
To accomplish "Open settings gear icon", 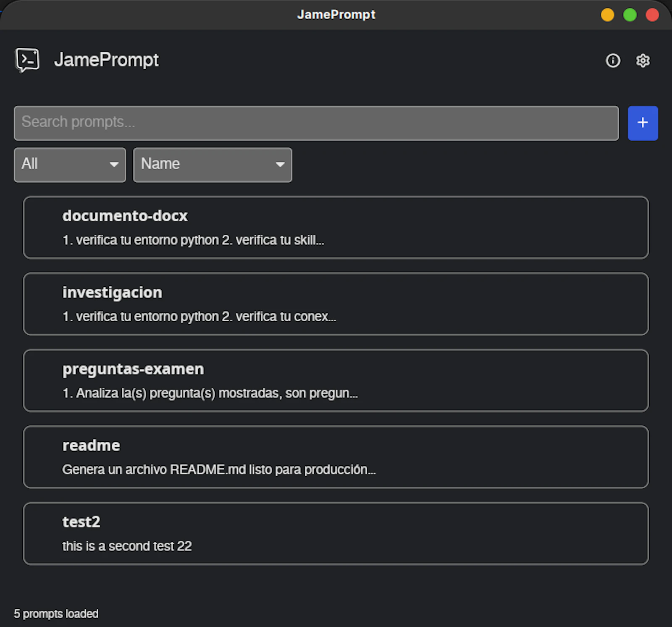I will click(x=643, y=60).
